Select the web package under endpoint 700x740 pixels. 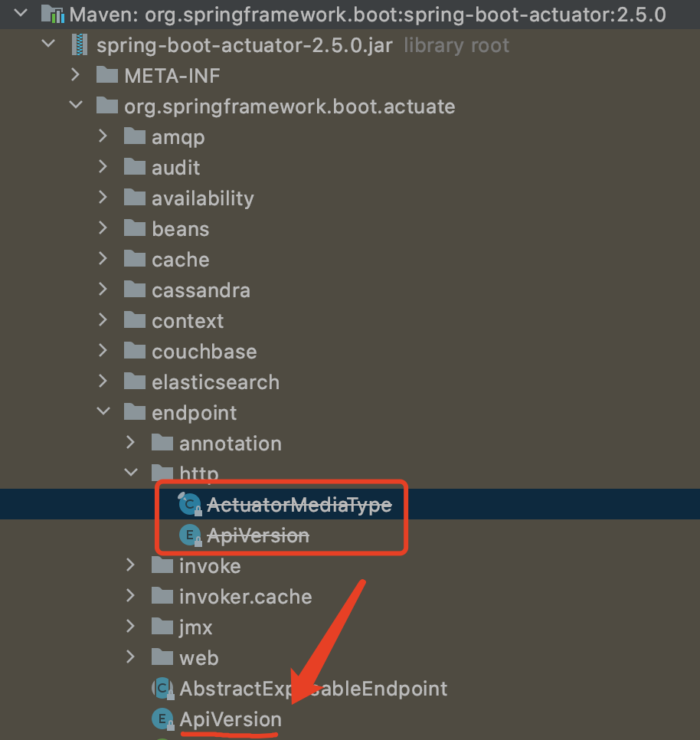pyautogui.click(x=198, y=658)
